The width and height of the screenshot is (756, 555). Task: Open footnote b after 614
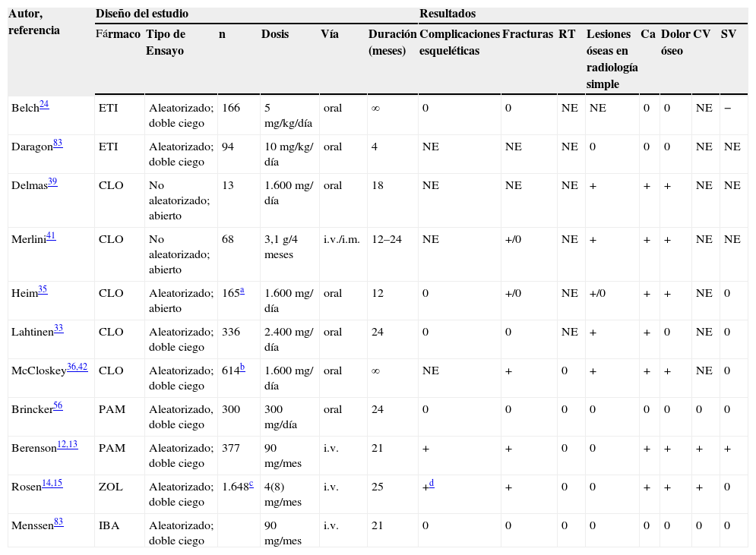coord(242,367)
